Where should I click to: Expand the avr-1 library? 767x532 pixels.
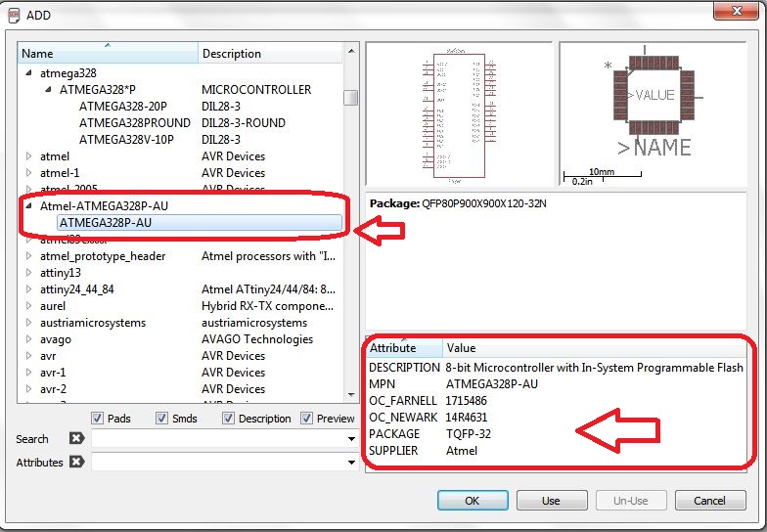pyautogui.click(x=29, y=372)
